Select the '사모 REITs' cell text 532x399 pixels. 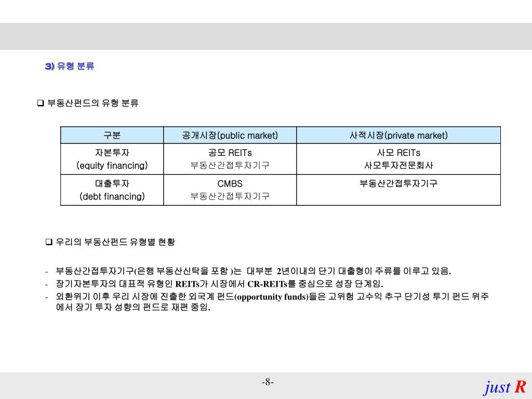tap(398, 153)
